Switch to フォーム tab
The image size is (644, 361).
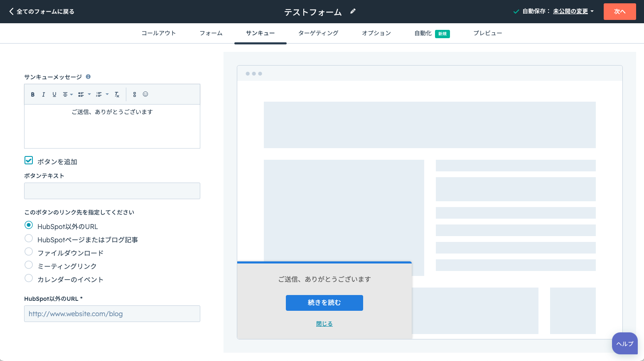tap(211, 33)
